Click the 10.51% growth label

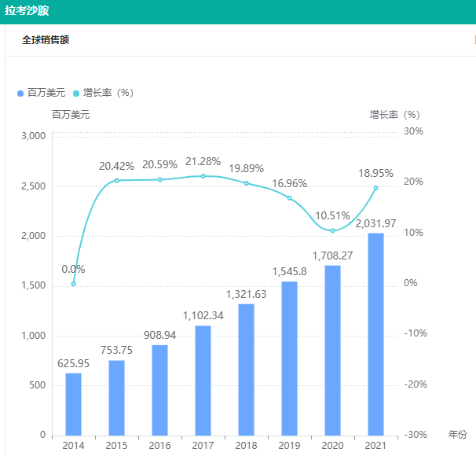(333, 215)
